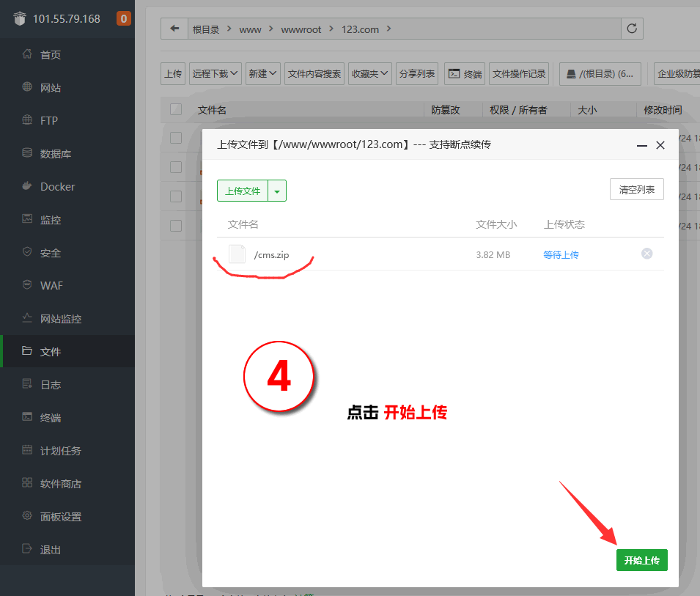Remove cms.zip from the upload list

646,254
